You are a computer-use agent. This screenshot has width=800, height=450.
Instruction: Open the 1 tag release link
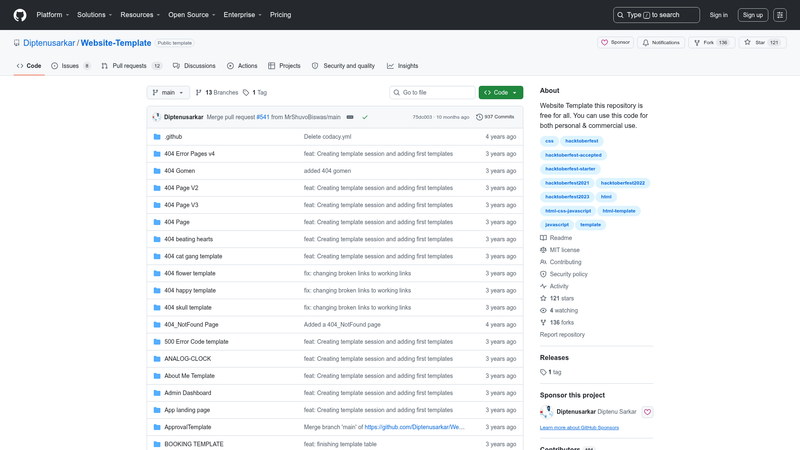(551, 372)
